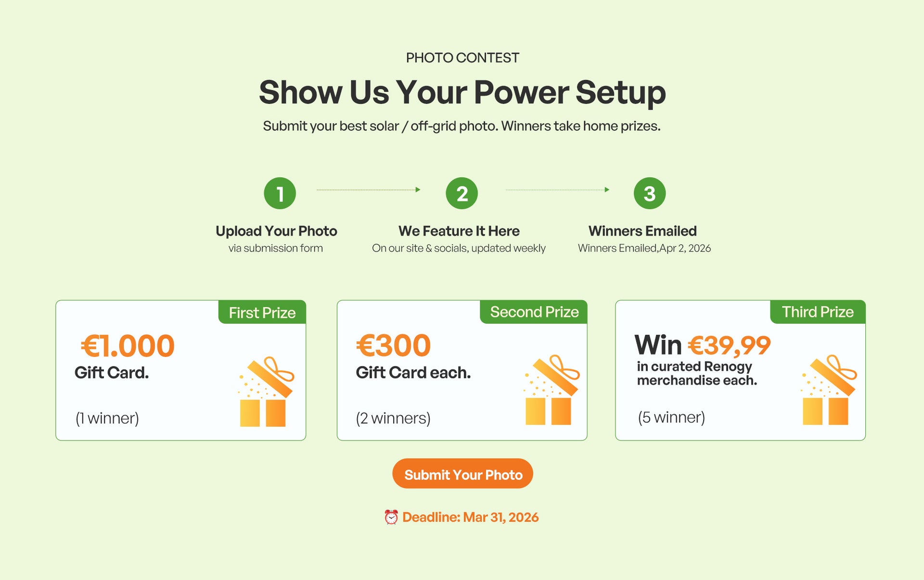Click the €1.000 prize amount text
Viewport: 924px width, 580px height.
[x=128, y=346]
